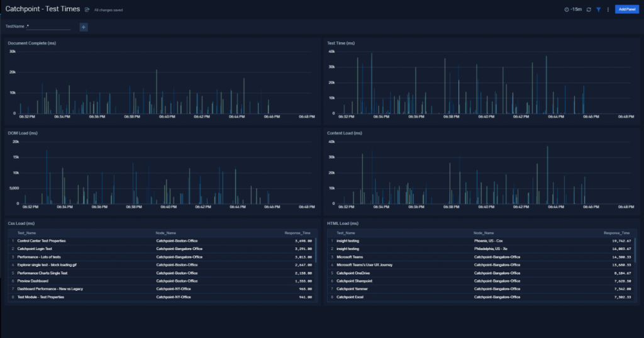Sort Css Load table by Node_Name header
The width and height of the screenshot is (644, 338).
pyautogui.click(x=166, y=233)
